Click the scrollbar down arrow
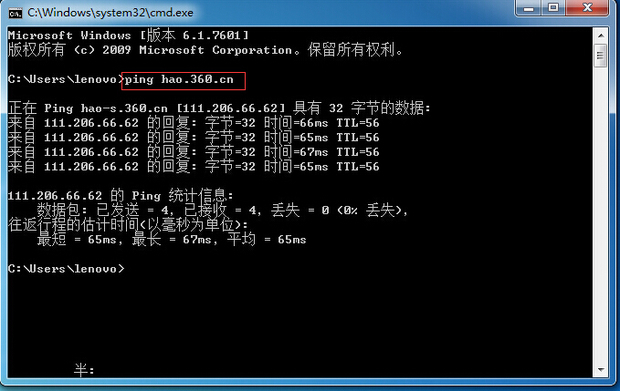 tap(601, 370)
